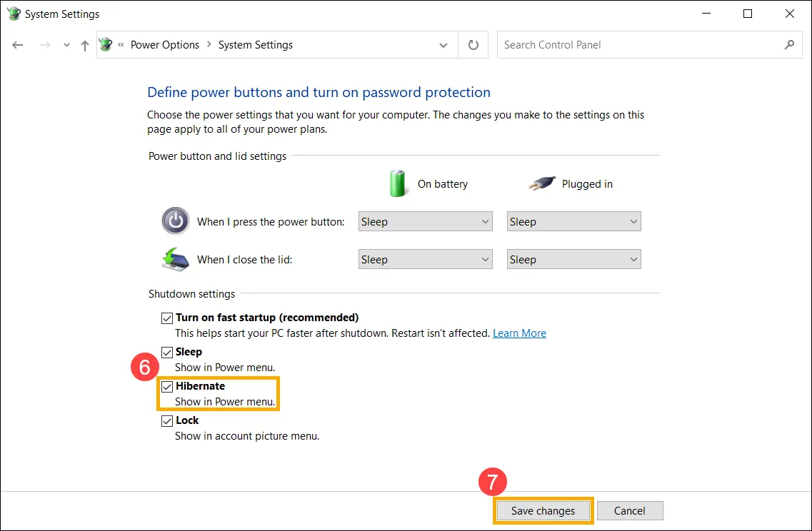Uncheck Turn on fast startup
The height and width of the screenshot is (531, 812).
click(x=166, y=318)
